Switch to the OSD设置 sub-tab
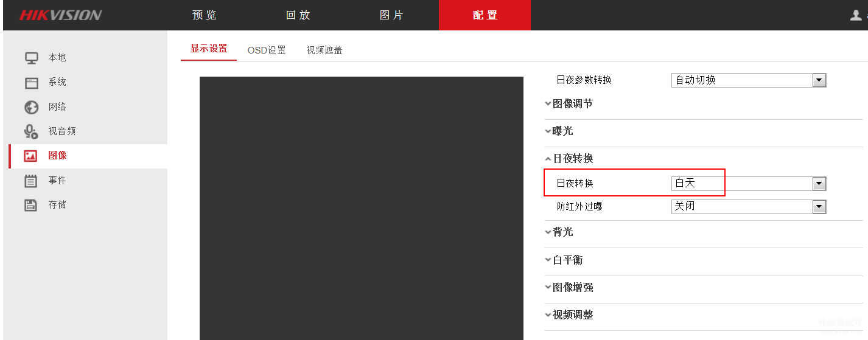The image size is (868, 340). coord(267,50)
